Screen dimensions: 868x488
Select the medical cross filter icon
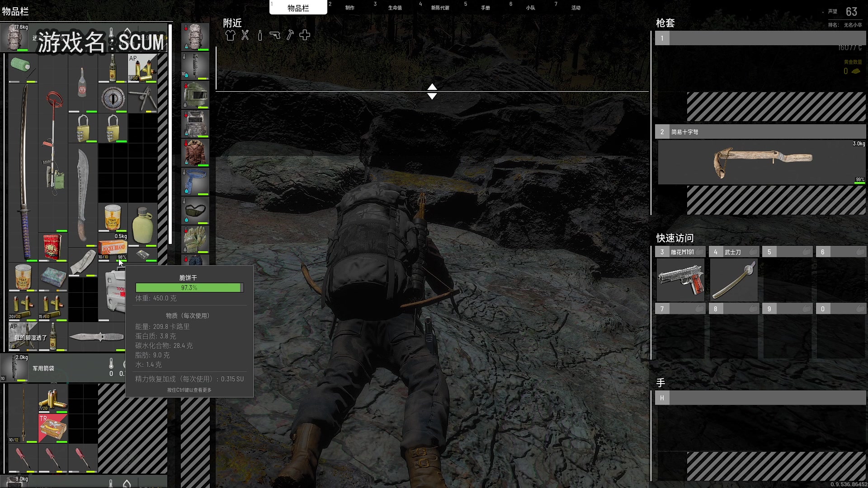pyautogui.click(x=305, y=35)
